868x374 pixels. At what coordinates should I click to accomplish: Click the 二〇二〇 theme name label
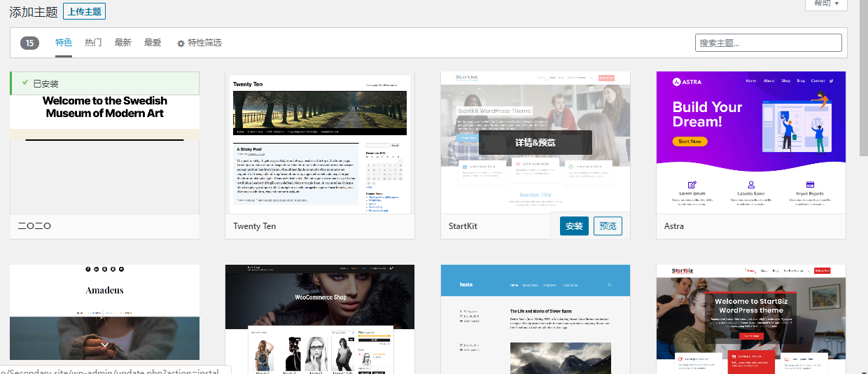34,226
